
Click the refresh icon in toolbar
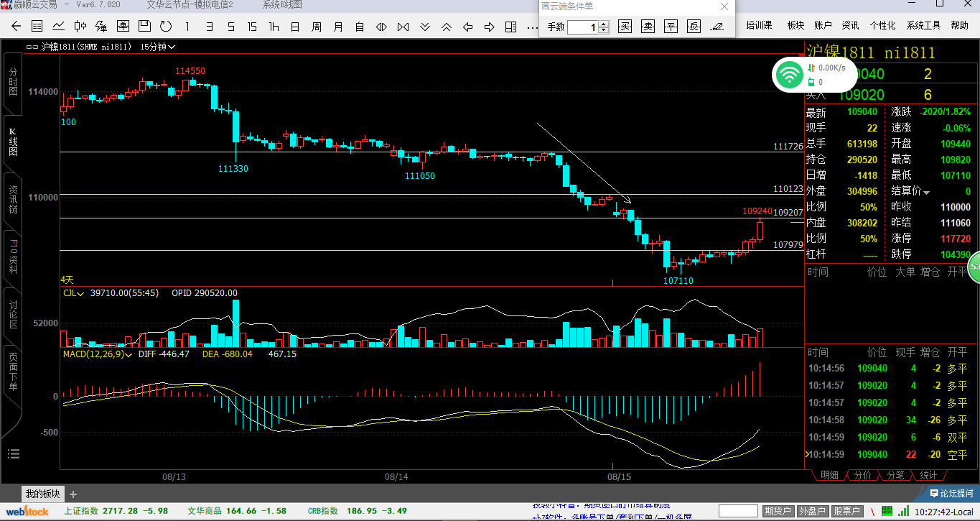pyautogui.click(x=166, y=27)
